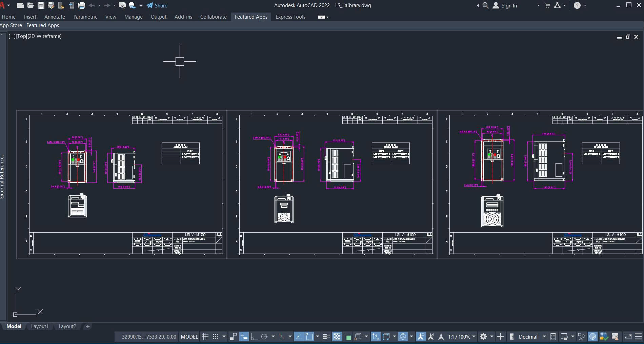Screen dimensions: 644x344
Task: Click the Share button
Action: point(157,5)
